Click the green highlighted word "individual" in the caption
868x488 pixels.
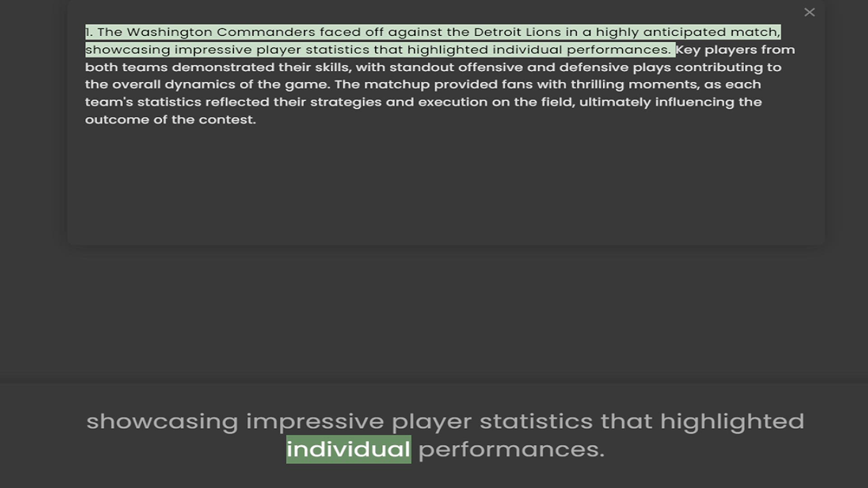[x=349, y=449]
